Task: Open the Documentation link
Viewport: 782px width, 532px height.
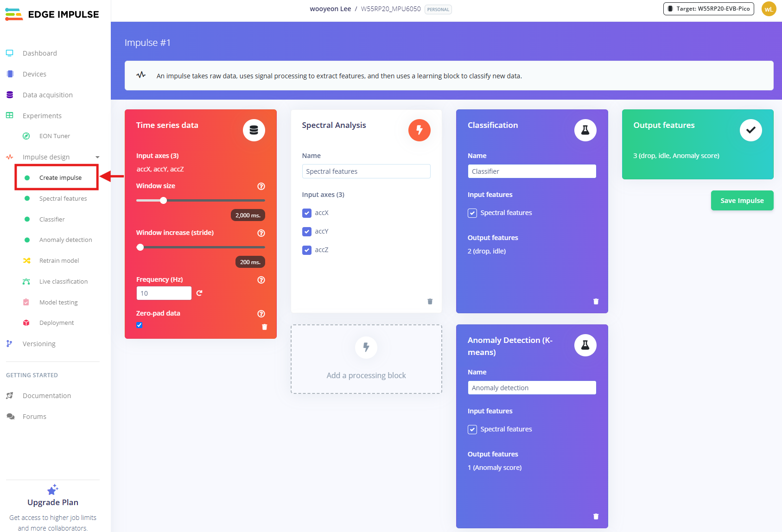Action: 47,396
